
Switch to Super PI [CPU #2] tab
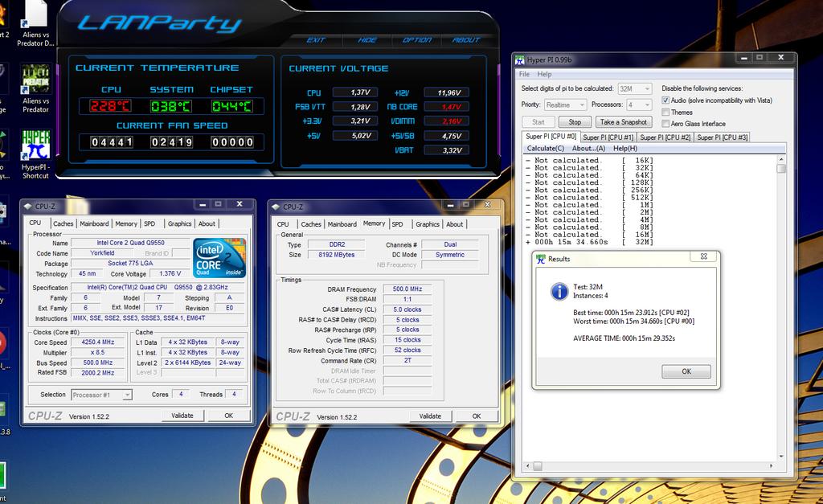point(665,137)
